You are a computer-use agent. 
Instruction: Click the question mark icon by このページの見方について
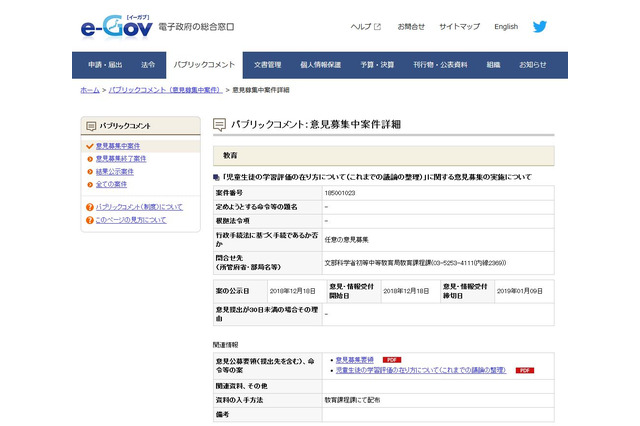[90, 220]
